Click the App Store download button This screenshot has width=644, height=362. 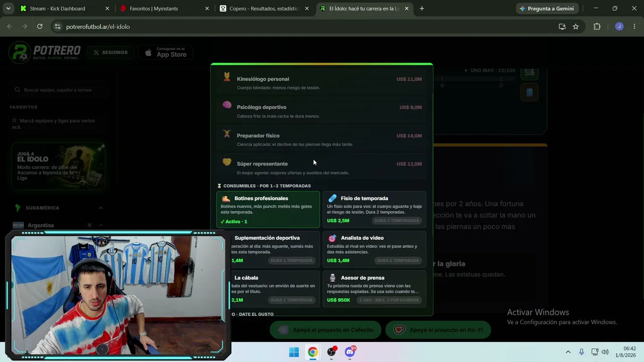(x=166, y=52)
